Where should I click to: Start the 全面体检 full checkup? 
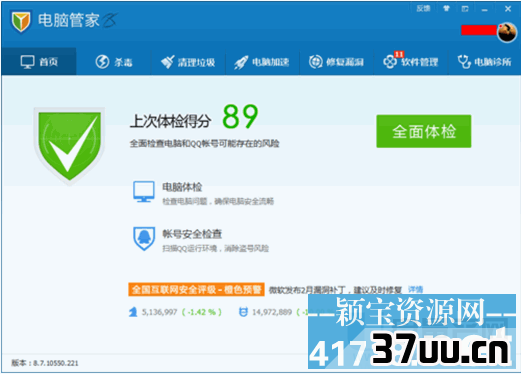coord(424,131)
